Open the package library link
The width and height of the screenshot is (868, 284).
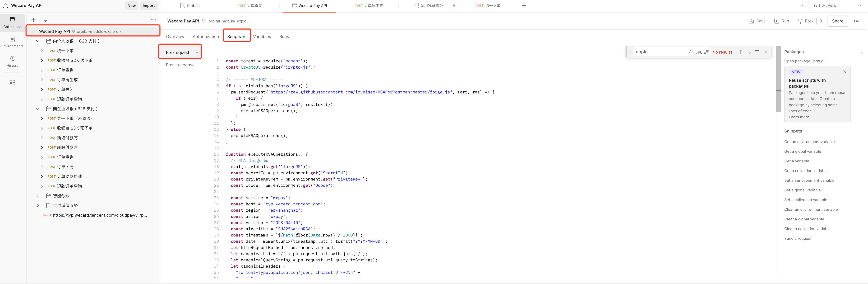(x=803, y=61)
